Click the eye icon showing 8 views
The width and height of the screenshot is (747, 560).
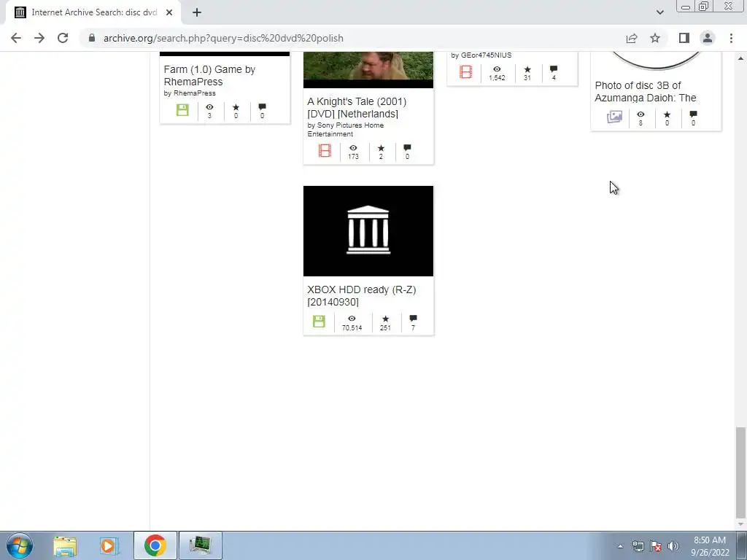640,114
